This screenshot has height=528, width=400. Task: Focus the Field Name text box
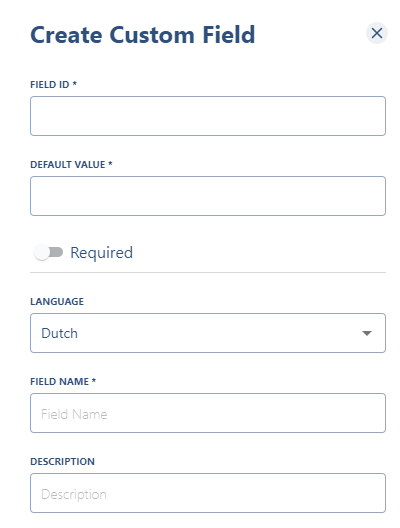pos(208,413)
